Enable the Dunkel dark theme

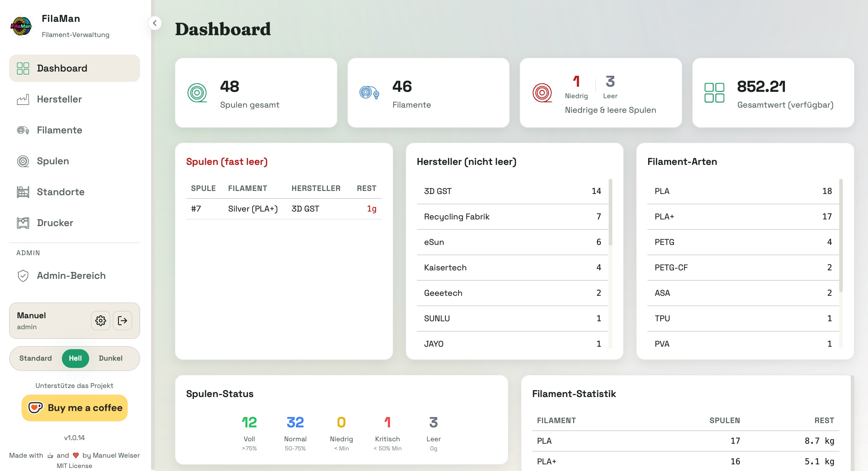click(x=110, y=358)
